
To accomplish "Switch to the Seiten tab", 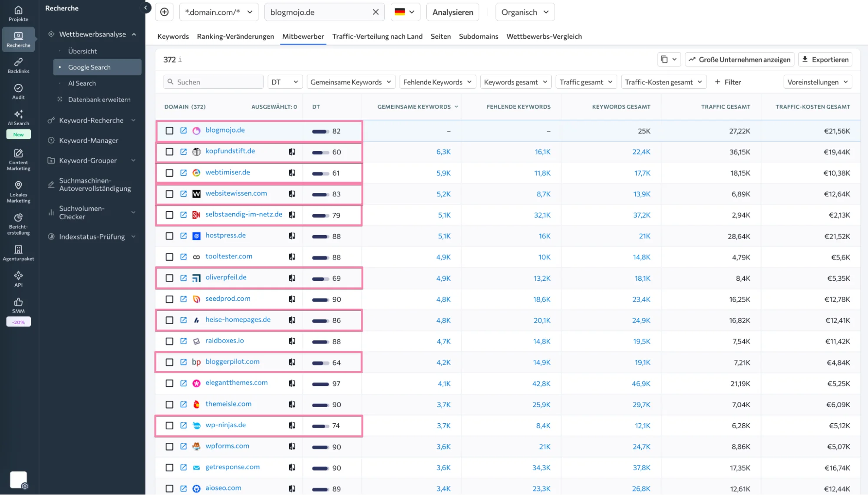I will 440,37.
